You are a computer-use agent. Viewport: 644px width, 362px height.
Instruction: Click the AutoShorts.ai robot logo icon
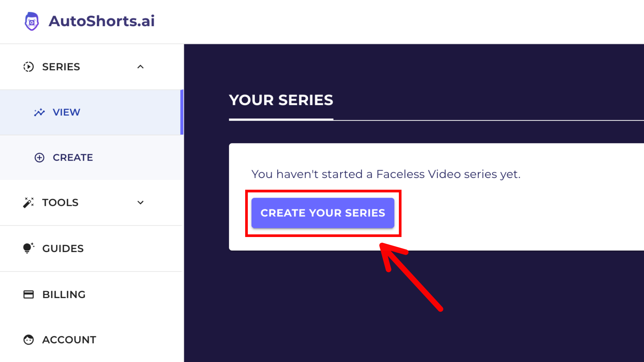pyautogui.click(x=32, y=21)
